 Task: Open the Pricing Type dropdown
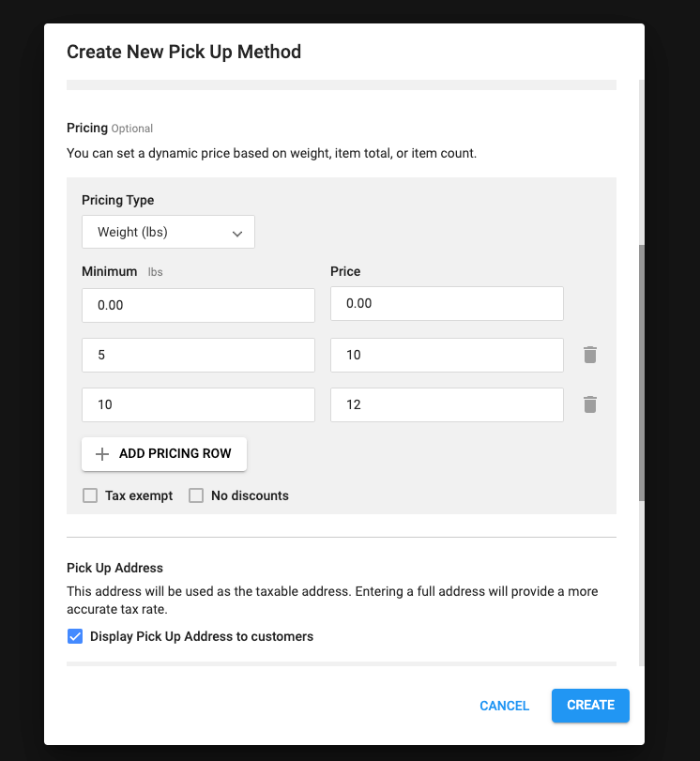coord(168,232)
